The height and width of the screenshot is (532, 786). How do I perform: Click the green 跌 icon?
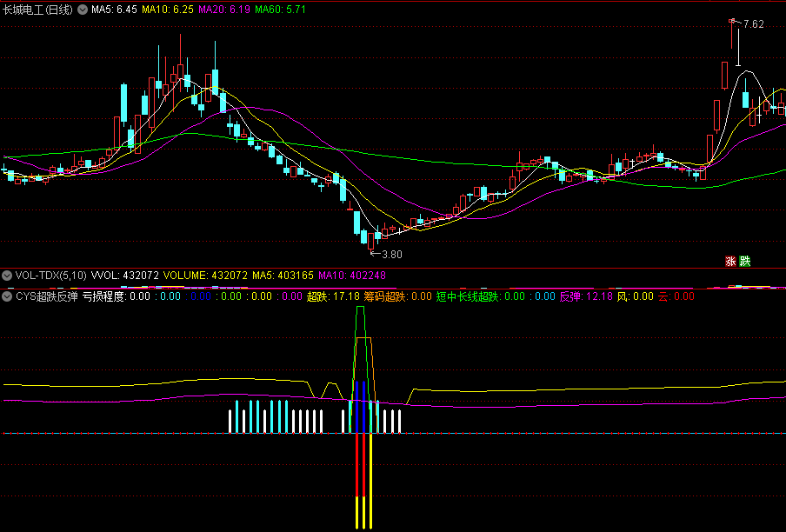click(745, 261)
